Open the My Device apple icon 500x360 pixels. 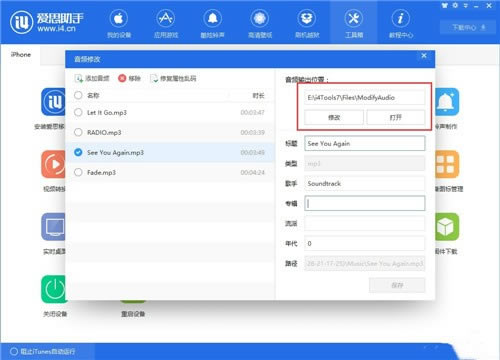pos(119,19)
